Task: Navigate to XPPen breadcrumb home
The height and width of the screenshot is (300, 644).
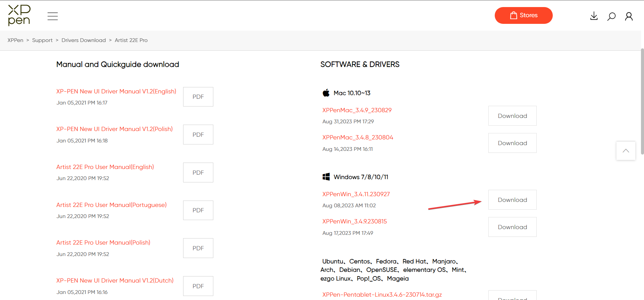Action: click(x=15, y=40)
